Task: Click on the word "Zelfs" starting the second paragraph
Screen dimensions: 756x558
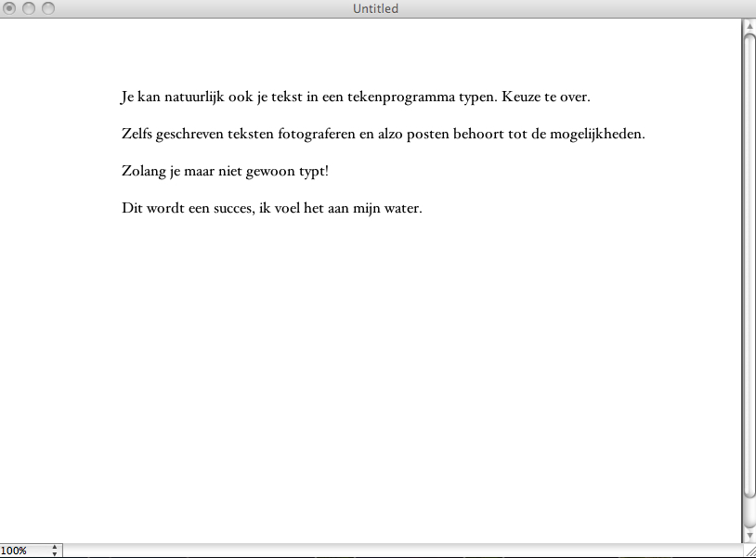Action: coord(137,134)
